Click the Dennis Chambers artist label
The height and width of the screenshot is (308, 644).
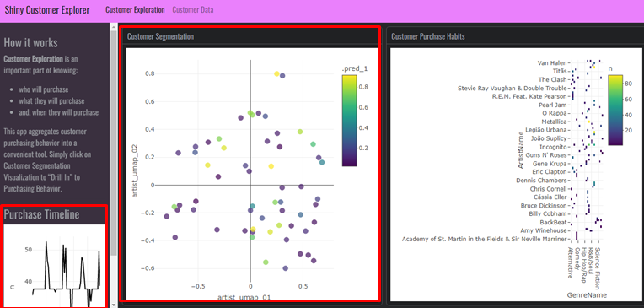point(541,180)
